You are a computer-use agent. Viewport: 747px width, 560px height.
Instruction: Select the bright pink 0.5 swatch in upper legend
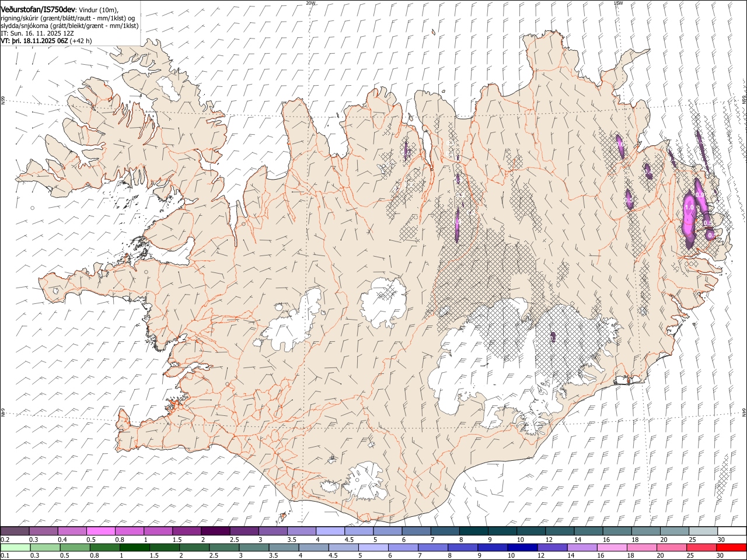pyautogui.click(x=101, y=531)
